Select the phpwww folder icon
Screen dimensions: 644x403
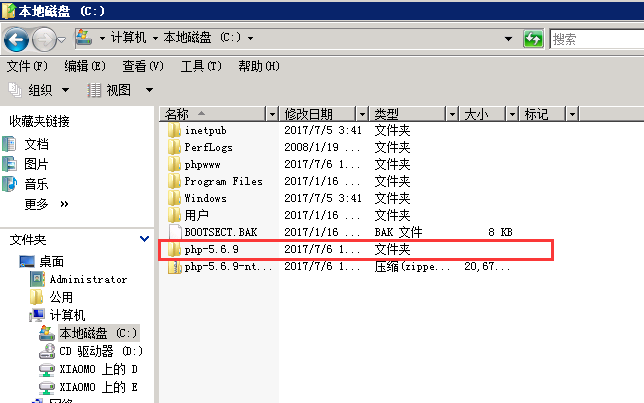click(174, 164)
